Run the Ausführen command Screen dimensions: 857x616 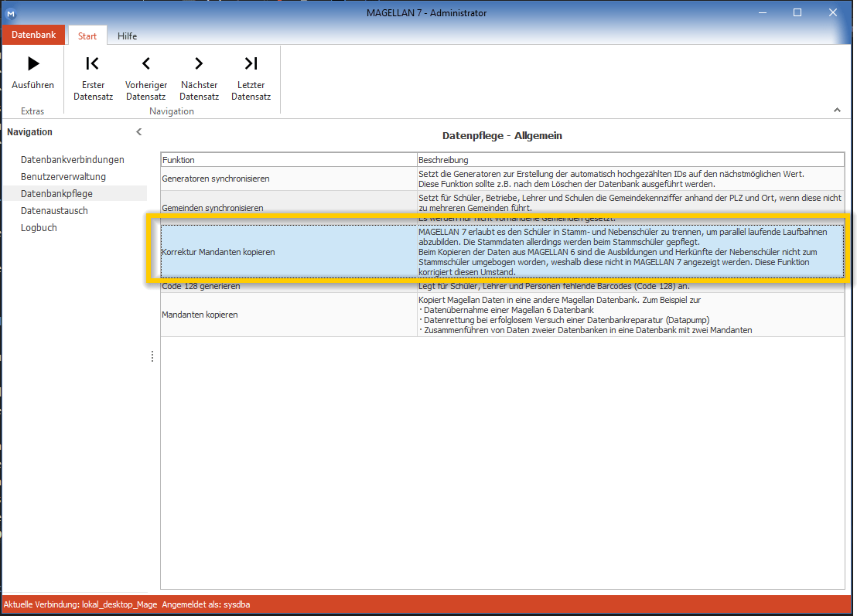pos(32,73)
